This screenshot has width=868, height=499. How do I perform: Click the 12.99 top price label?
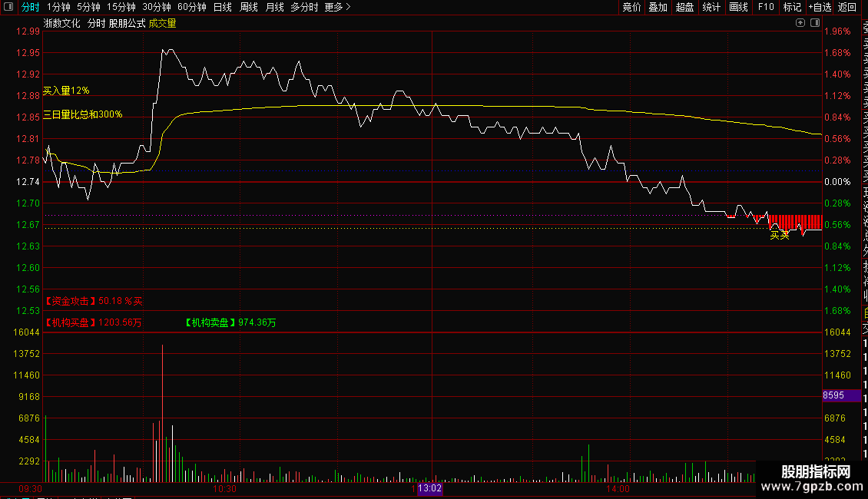click(28, 31)
